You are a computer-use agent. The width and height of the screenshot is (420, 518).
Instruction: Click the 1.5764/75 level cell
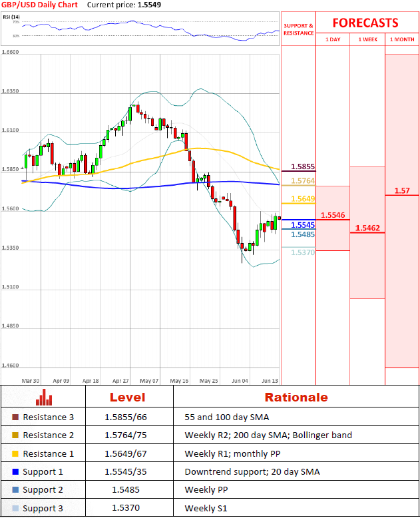(126, 435)
